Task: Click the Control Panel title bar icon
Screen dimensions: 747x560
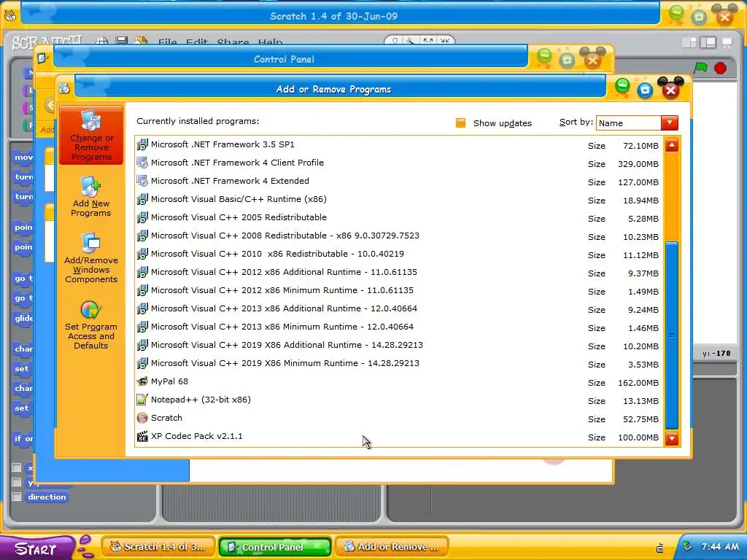Action: click(x=43, y=58)
